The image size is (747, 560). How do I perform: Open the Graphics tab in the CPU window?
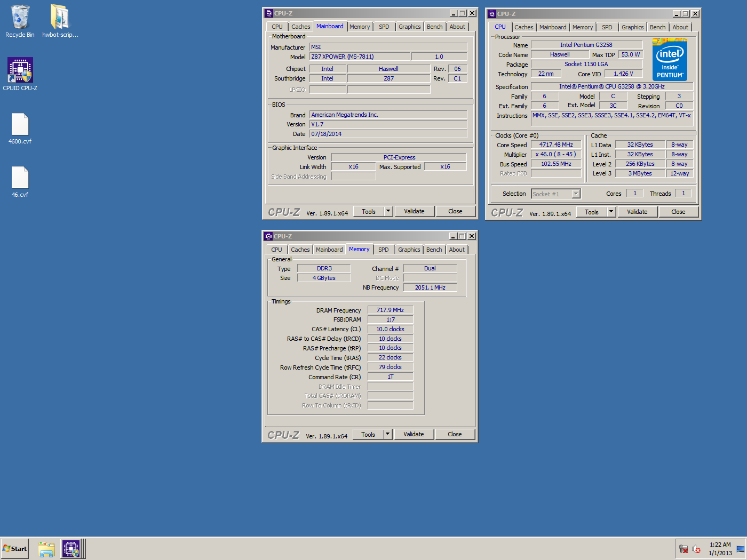coord(633,27)
